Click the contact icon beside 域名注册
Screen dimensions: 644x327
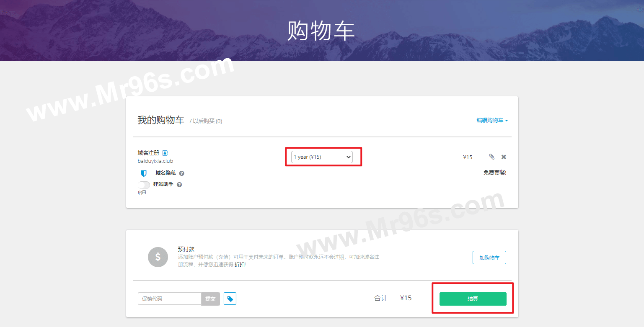[165, 153]
